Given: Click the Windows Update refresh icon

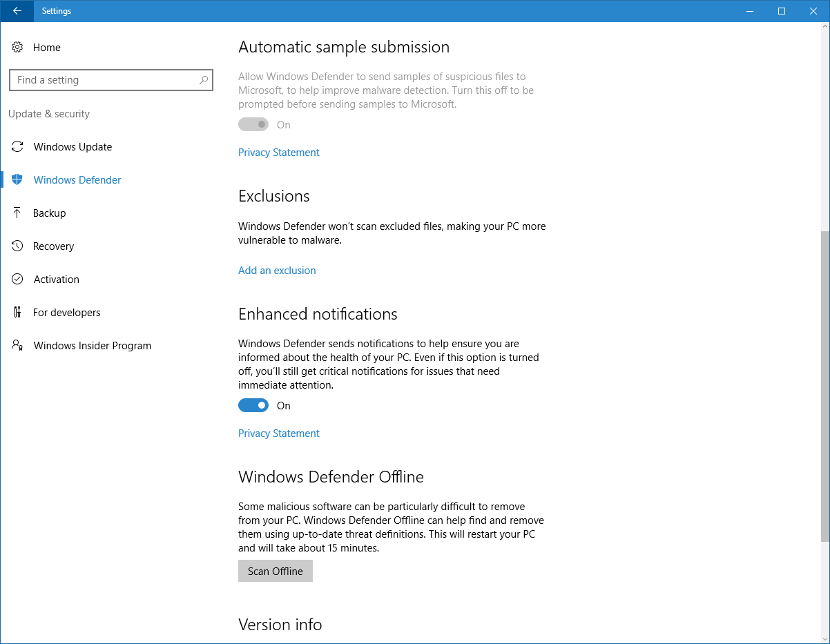Looking at the screenshot, I should 17,147.
